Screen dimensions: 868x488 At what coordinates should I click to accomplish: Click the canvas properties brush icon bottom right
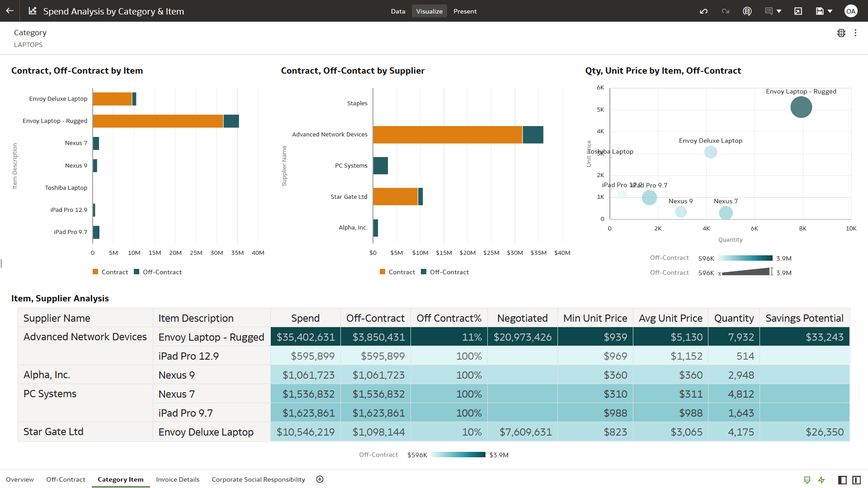(807, 480)
